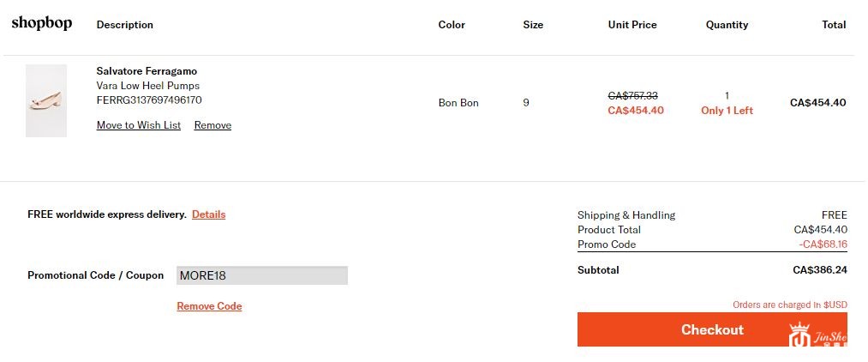Click the sale price CA$454.40 in red
The height and width of the screenshot is (362, 868).
pos(635,111)
